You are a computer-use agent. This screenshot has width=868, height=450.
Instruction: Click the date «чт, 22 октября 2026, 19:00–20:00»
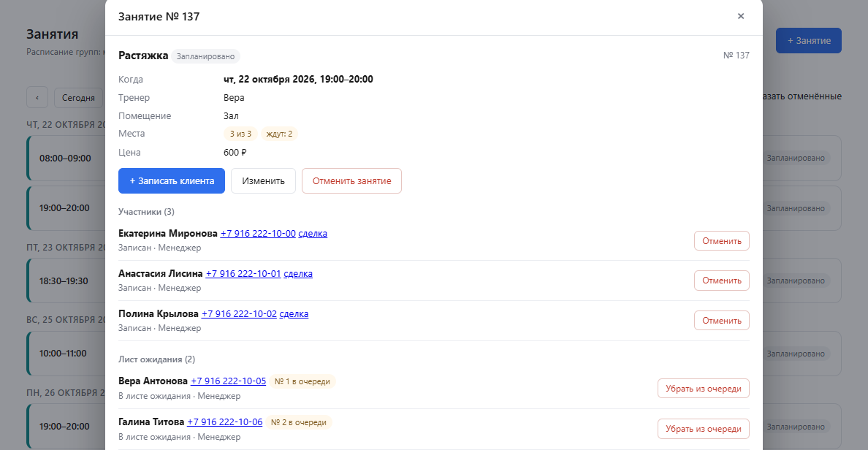298,79
